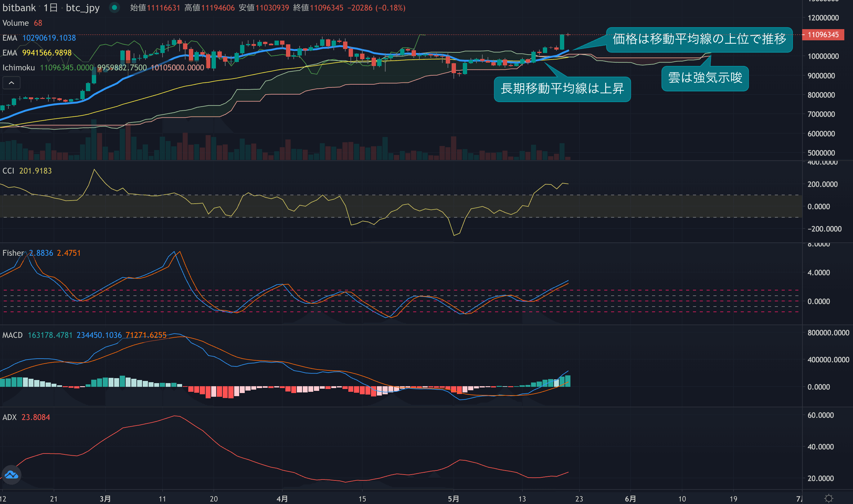Click the chart settings gear icon

click(x=828, y=498)
